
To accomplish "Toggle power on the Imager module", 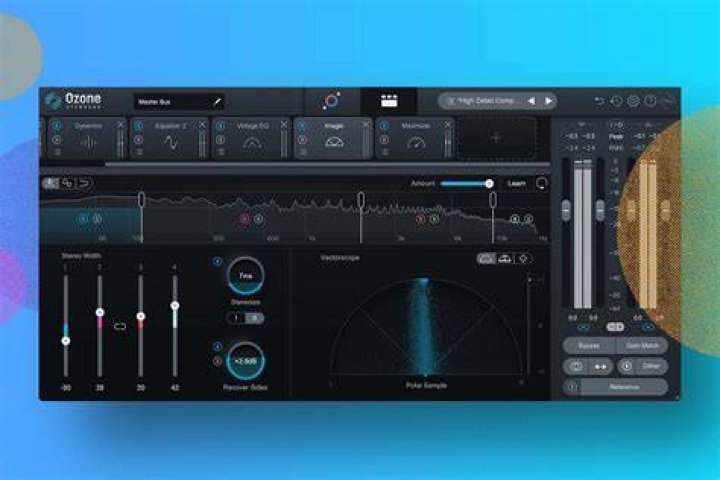I will 302,125.
